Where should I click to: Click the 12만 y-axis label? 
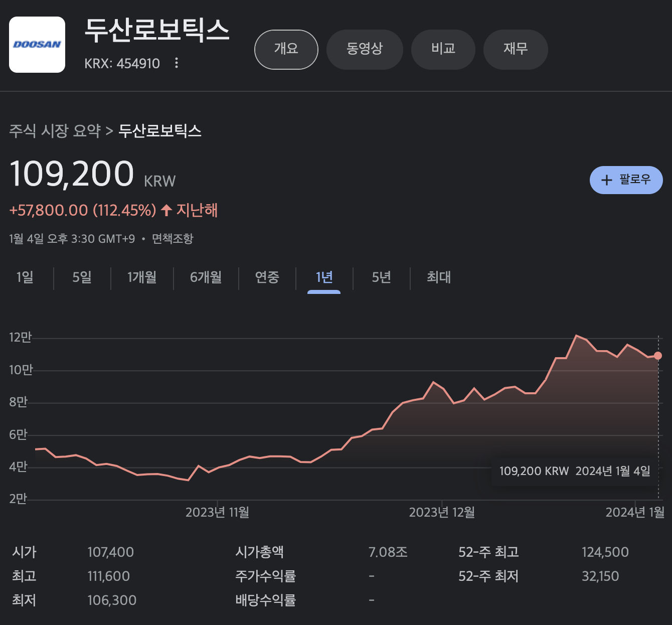[x=20, y=337]
